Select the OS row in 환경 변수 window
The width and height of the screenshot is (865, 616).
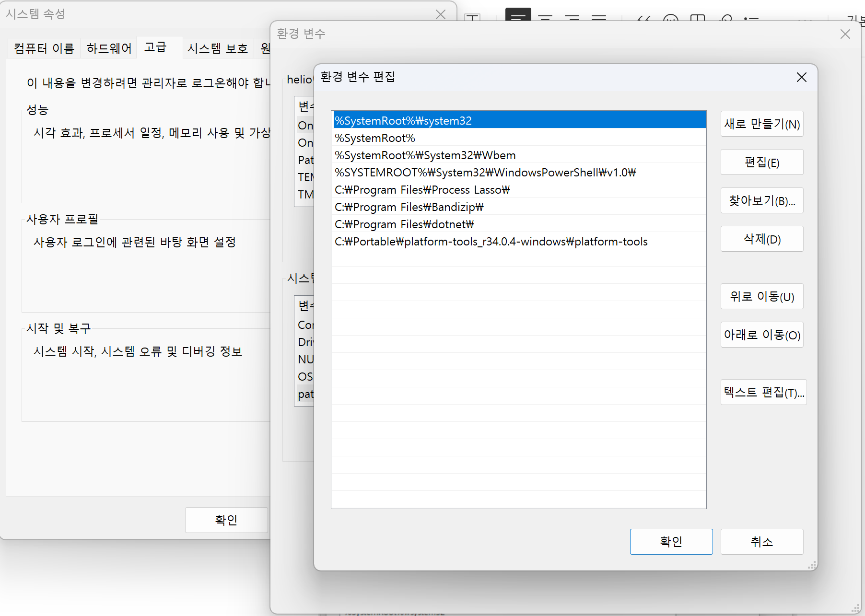click(x=305, y=377)
